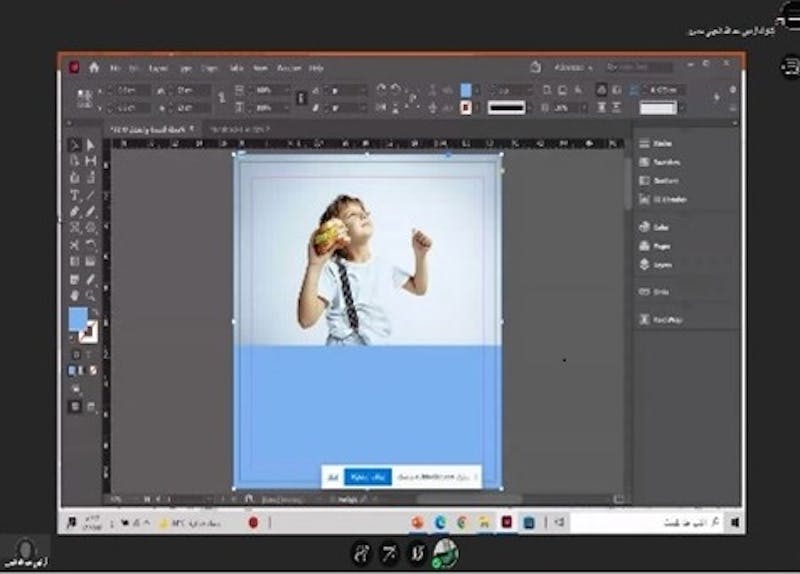Click the Windows Start button in taskbar
The height and width of the screenshot is (574, 800).
[x=734, y=522]
